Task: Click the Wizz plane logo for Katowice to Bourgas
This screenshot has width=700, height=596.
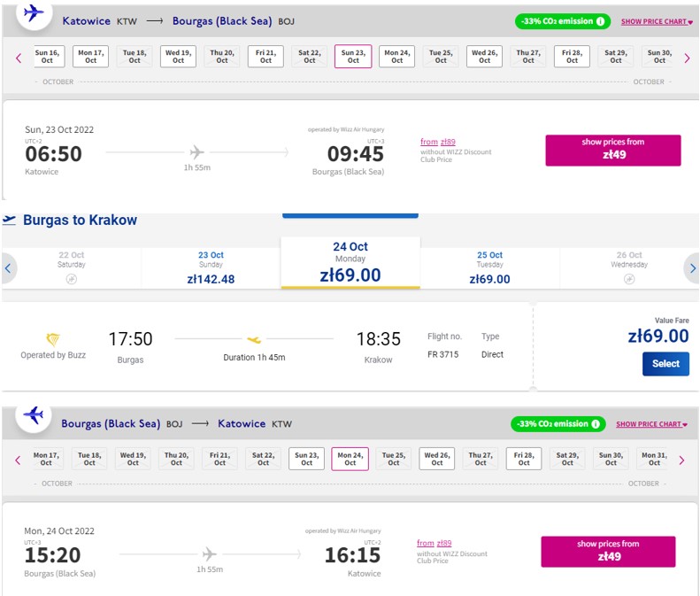Action: [x=34, y=13]
